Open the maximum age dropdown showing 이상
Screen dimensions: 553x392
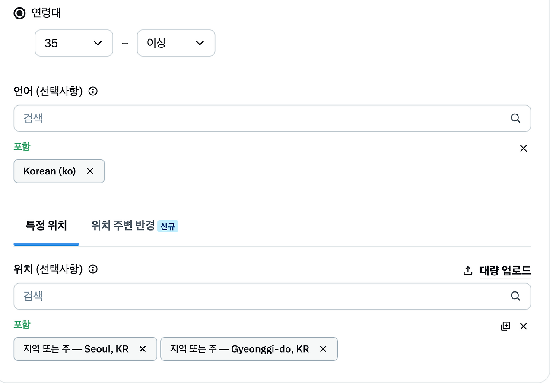coord(176,43)
